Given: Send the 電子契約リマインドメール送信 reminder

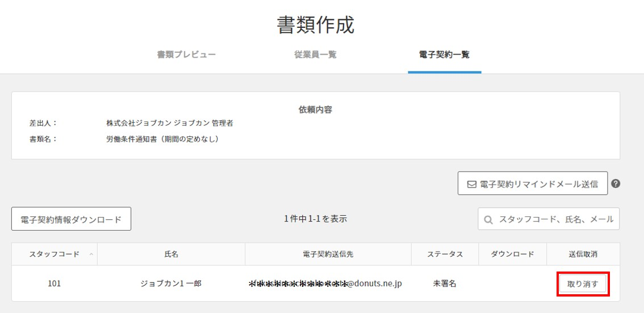Looking at the screenshot, I should 533,183.
